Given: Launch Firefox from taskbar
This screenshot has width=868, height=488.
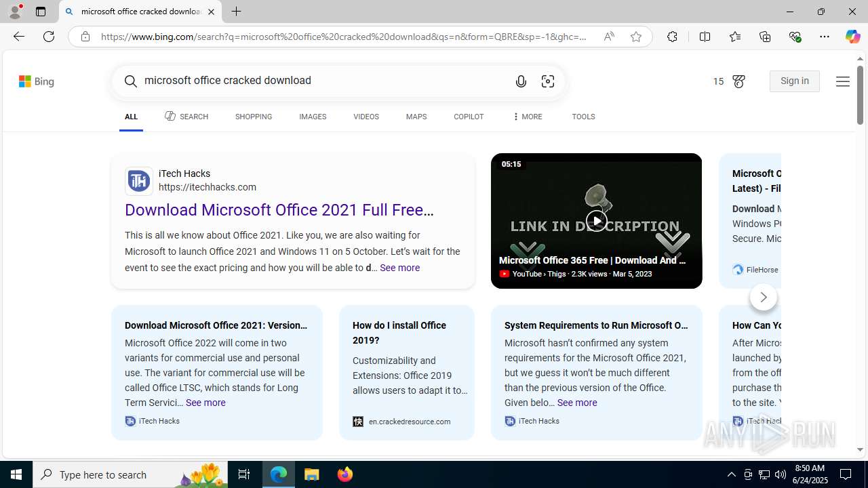Looking at the screenshot, I should pyautogui.click(x=344, y=474).
